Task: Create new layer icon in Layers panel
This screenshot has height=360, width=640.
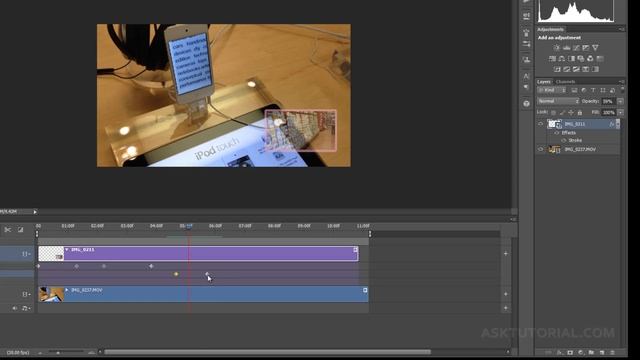Action: pyautogui.click(x=602, y=352)
